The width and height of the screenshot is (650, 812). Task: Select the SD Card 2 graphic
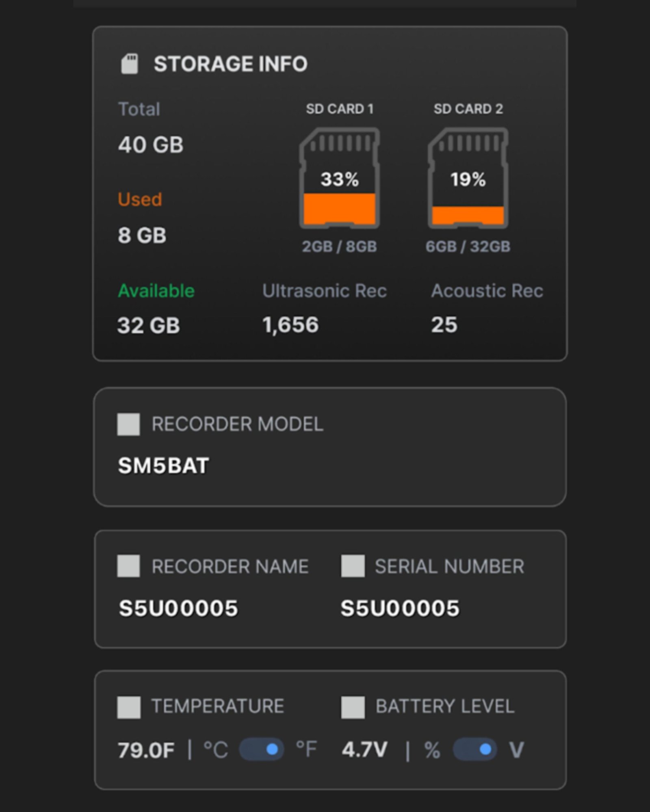coord(469,179)
